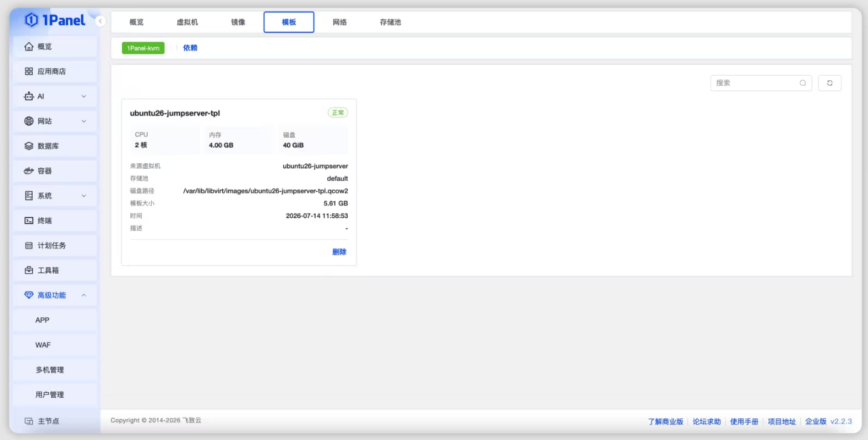Click the 系统 sidebar icon
The height and width of the screenshot is (440, 868).
point(29,196)
